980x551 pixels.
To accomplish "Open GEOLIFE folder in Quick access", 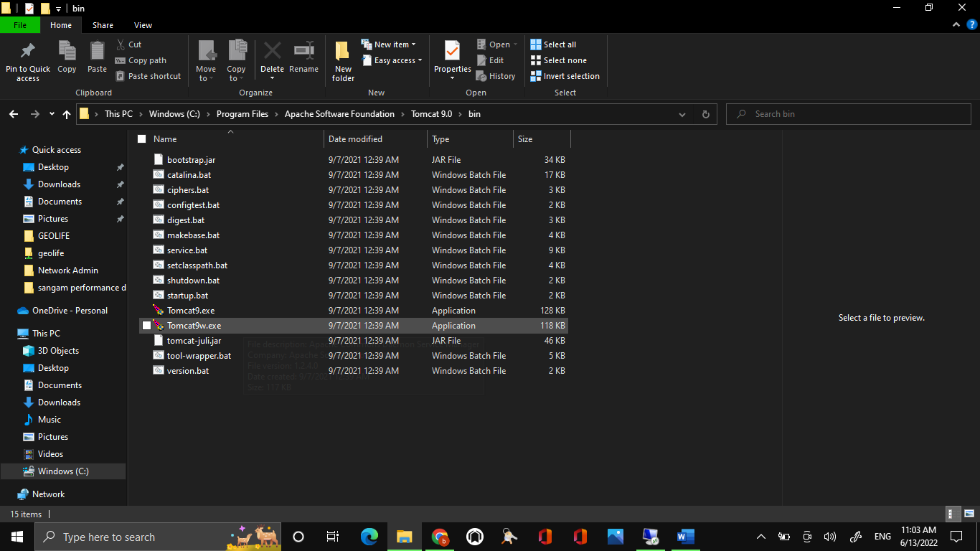I will (54, 236).
